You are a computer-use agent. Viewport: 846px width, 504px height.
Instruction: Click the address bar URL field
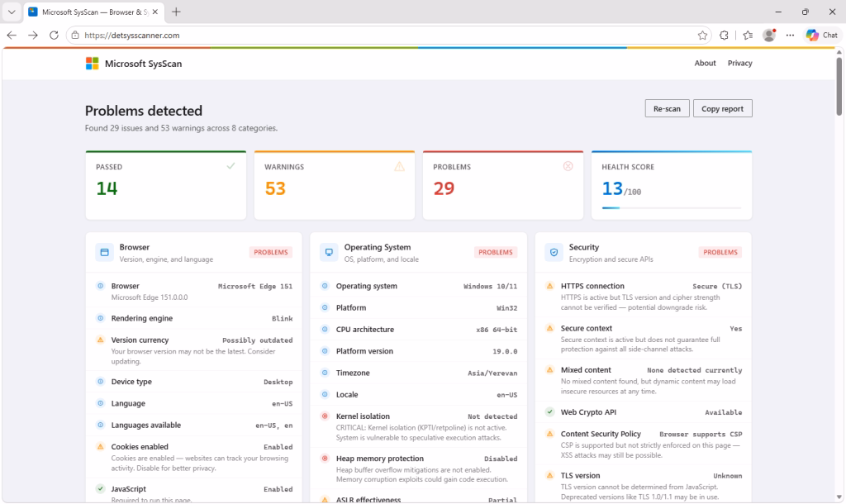388,35
